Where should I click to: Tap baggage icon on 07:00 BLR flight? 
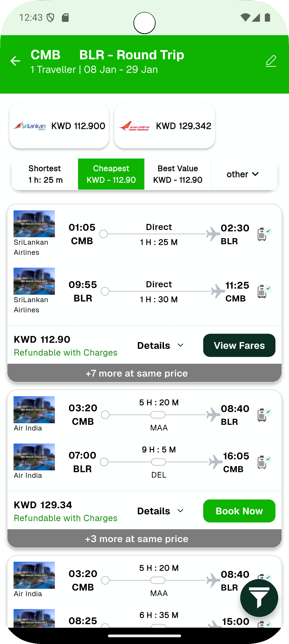[262, 462]
